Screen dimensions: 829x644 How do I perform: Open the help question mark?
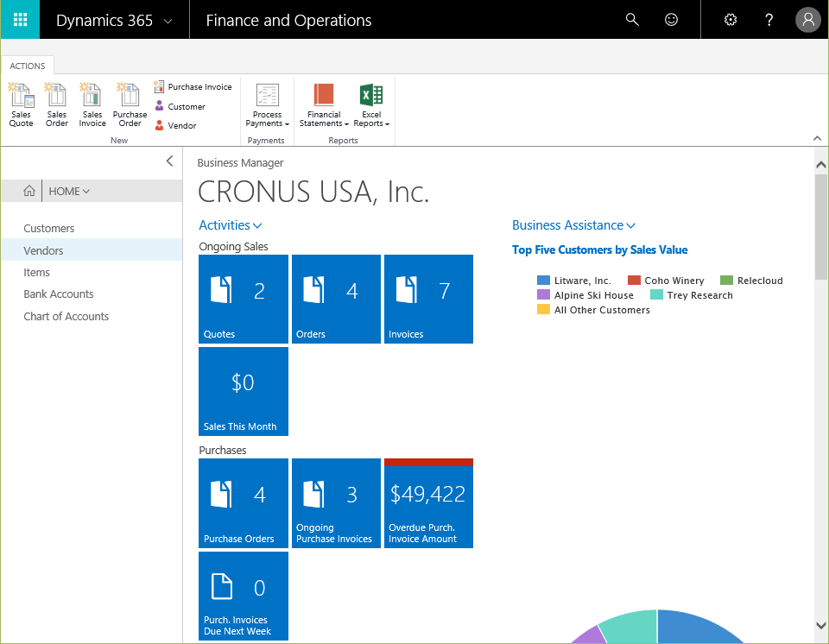[x=769, y=20]
